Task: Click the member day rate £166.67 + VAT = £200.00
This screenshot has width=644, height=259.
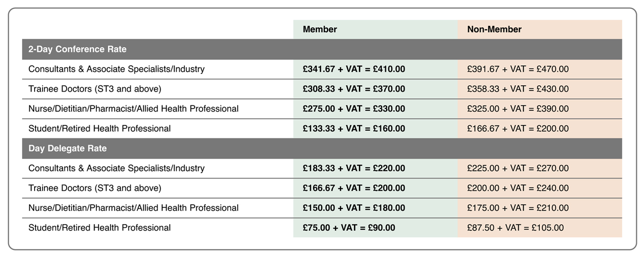Action: (354, 188)
